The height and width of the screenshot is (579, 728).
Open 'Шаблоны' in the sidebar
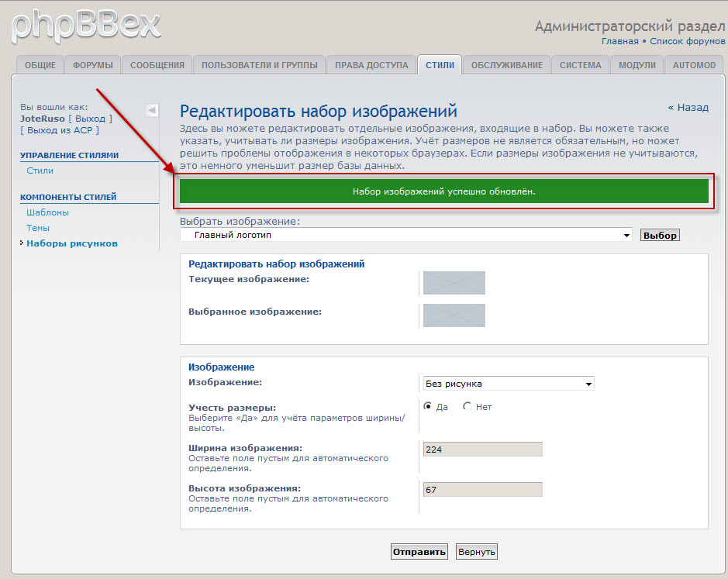point(47,212)
